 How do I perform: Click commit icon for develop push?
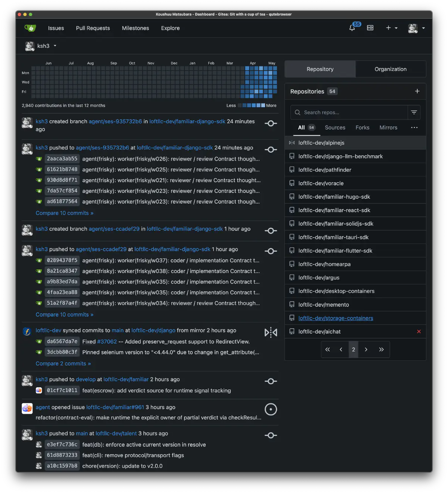click(271, 381)
